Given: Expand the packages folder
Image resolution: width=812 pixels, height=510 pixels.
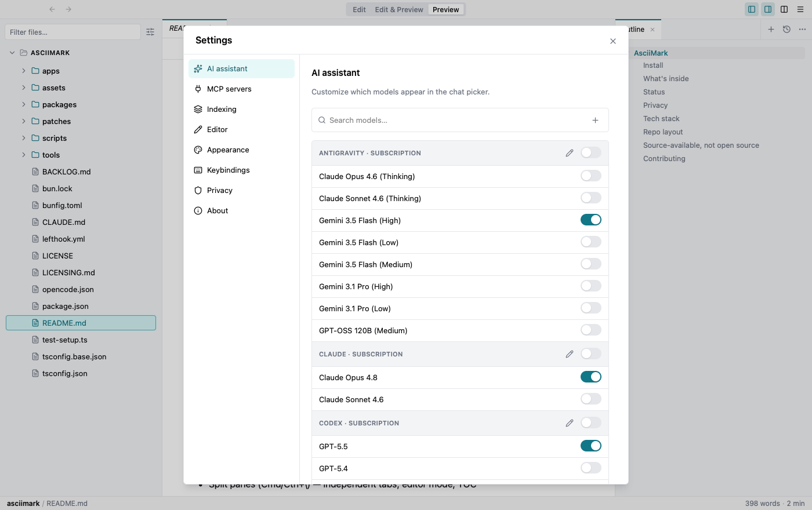Looking at the screenshot, I should (x=24, y=104).
